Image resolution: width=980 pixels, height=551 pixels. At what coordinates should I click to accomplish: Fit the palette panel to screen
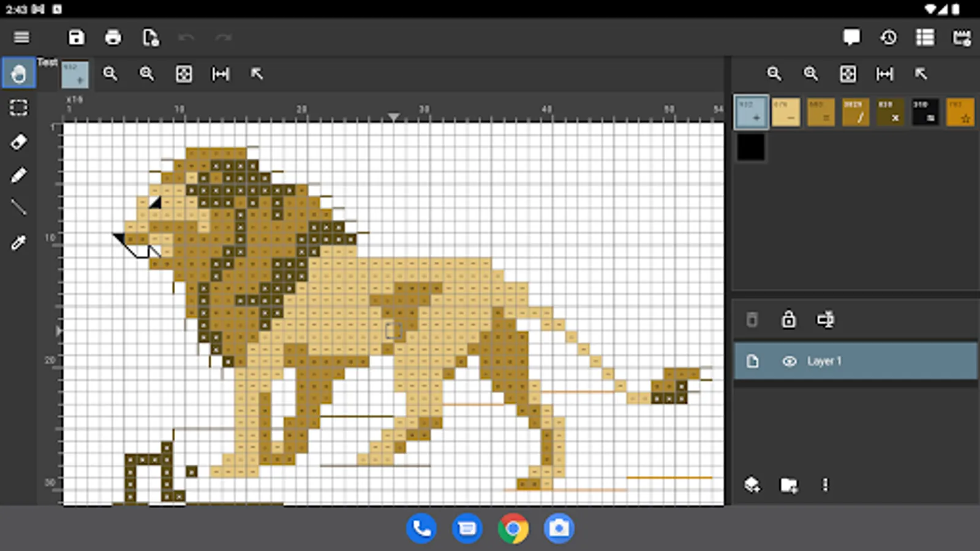click(848, 74)
